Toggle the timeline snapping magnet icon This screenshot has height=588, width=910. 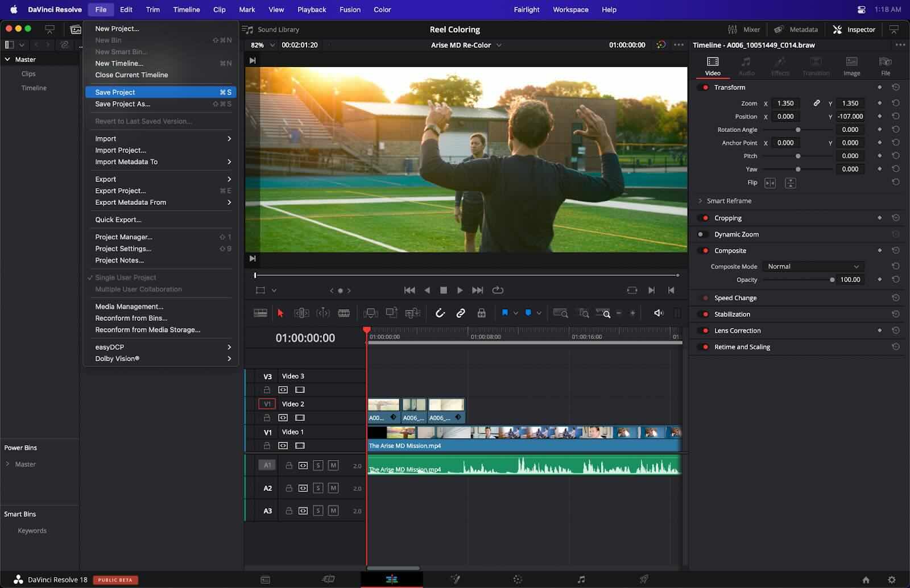pos(440,313)
